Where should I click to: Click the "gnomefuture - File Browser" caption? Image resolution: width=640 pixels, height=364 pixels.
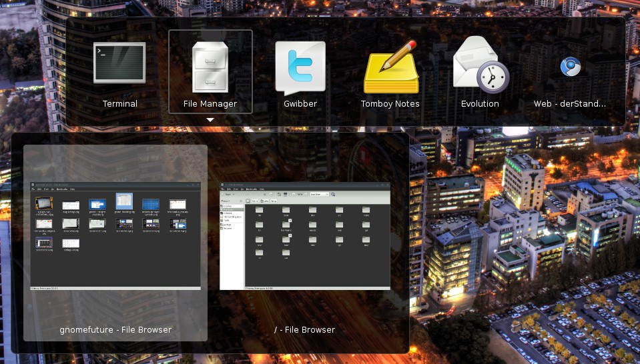click(115, 329)
